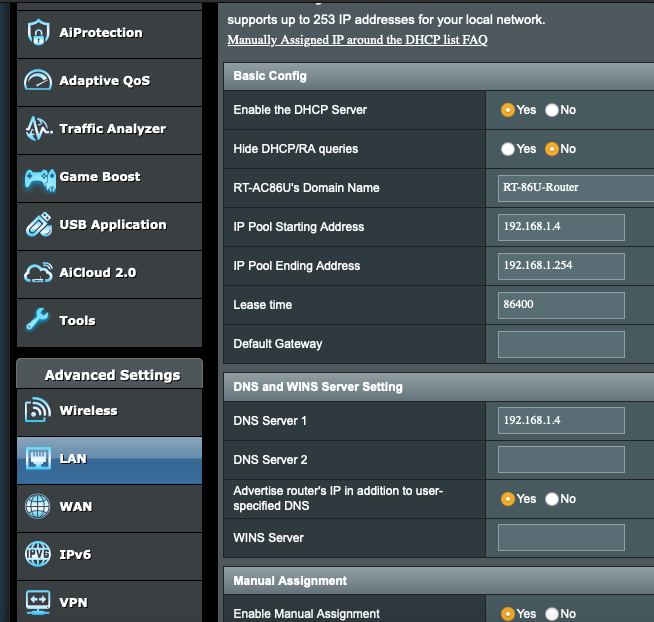The width and height of the screenshot is (654, 622).
Task: Click the AiProtection shield icon
Action: tap(38, 33)
